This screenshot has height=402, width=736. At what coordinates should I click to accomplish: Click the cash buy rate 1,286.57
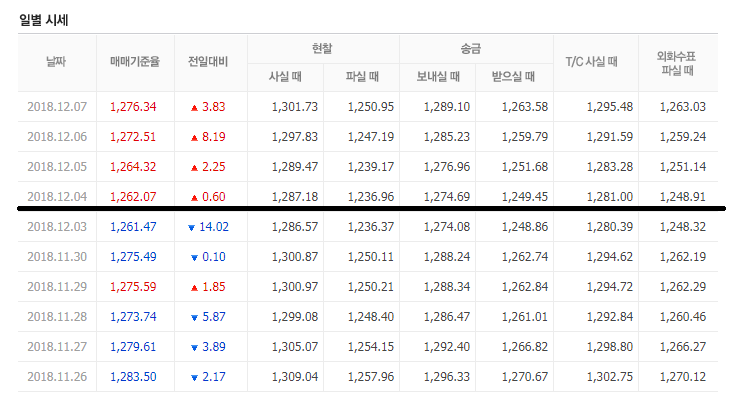(295, 227)
